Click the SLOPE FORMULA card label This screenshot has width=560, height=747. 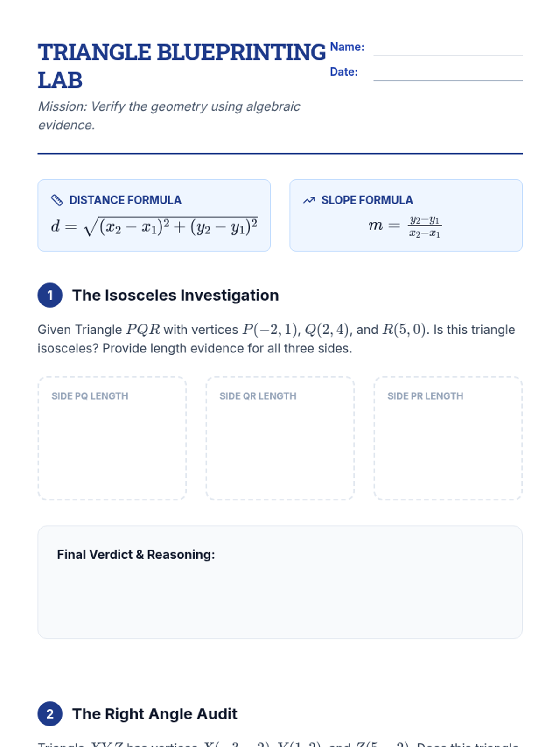pos(367,200)
